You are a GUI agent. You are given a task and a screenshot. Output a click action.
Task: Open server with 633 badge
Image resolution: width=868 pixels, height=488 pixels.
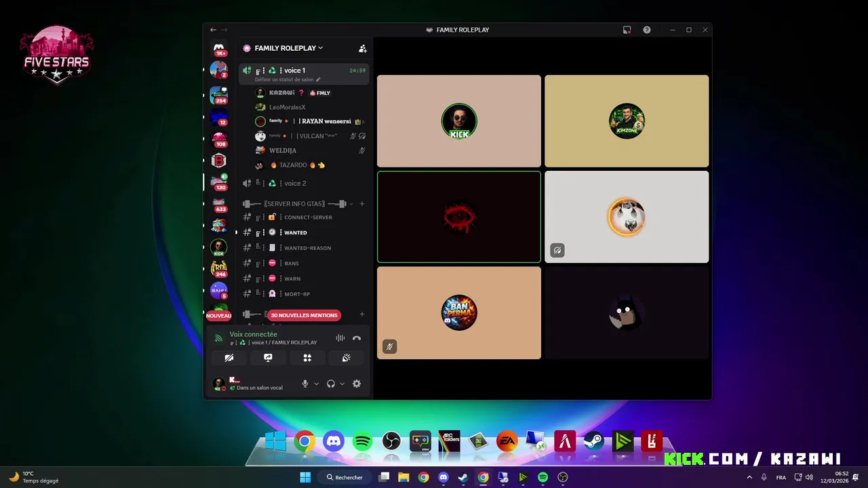(219, 204)
